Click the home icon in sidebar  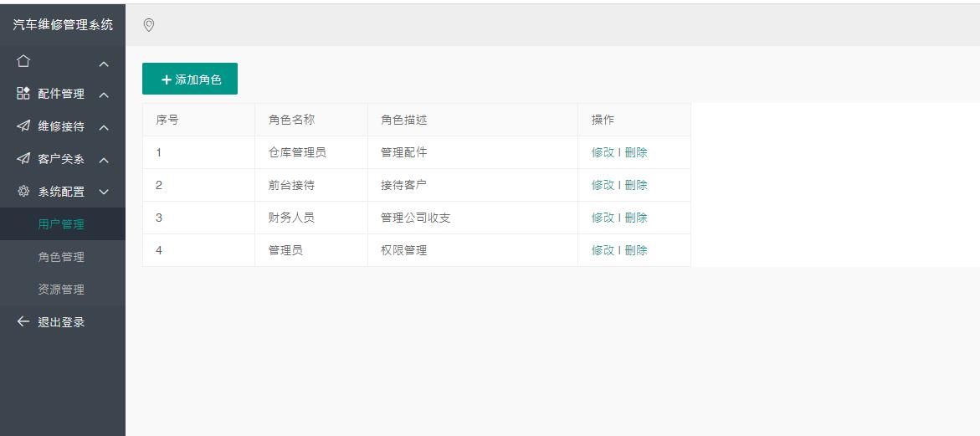click(23, 61)
